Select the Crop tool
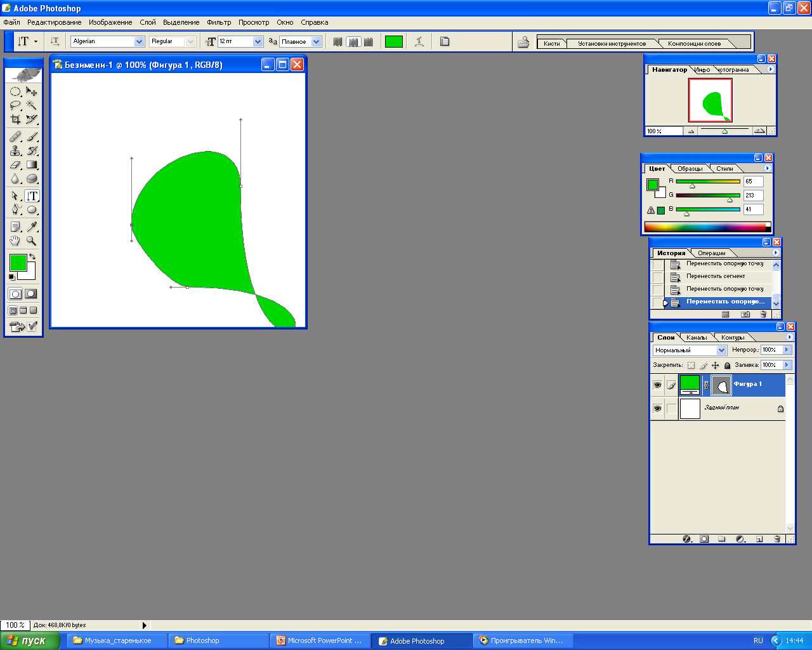Viewport: 812px width, 650px height. click(x=15, y=119)
